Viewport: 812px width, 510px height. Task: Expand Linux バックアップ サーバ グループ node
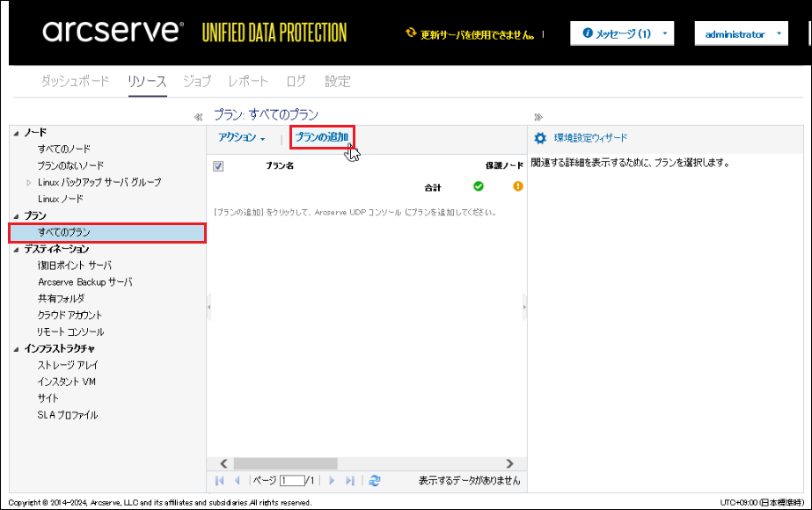(29, 183)
